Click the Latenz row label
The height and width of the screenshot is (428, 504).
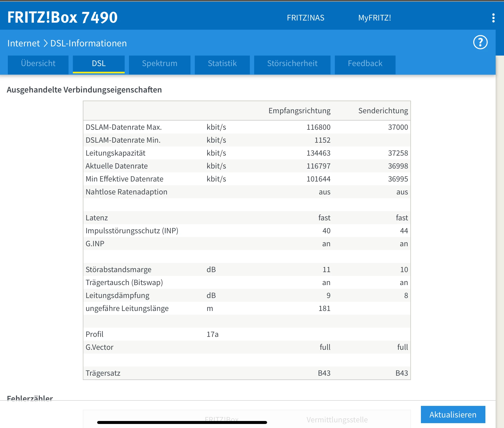click(x=97, y=218)
